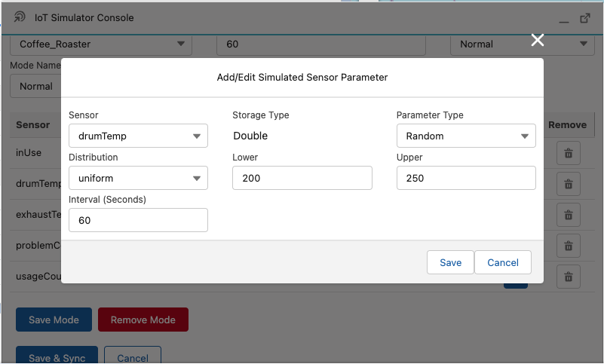
Task: Click the Interval (Seconds) field with 60
Action: (x=138, y=220)
